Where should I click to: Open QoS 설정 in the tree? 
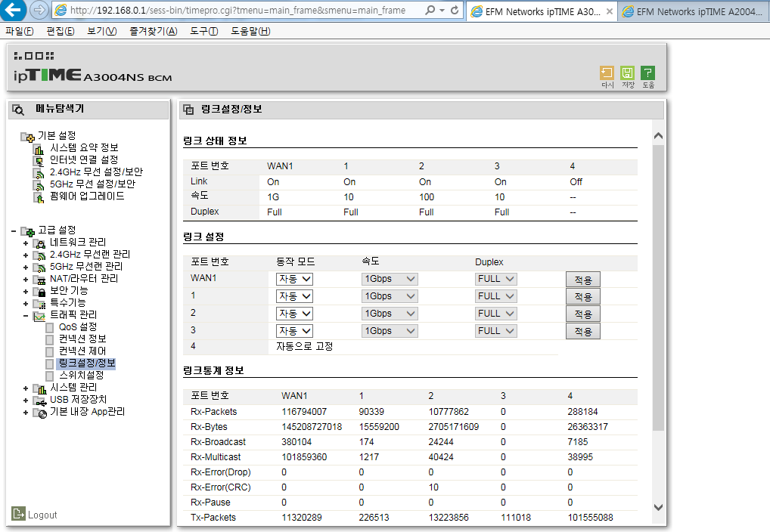pyautogui.click(x=78, y=327)
